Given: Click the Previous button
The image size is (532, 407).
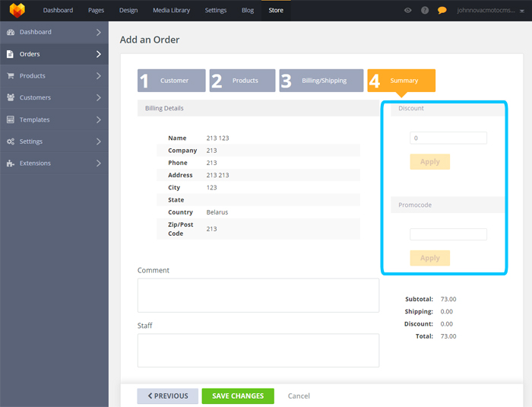Looking at the screenshot, I should pos(168,396).
